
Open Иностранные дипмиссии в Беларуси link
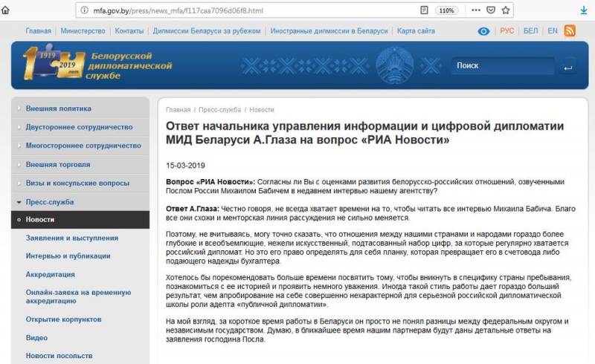[x=329, y=31]
